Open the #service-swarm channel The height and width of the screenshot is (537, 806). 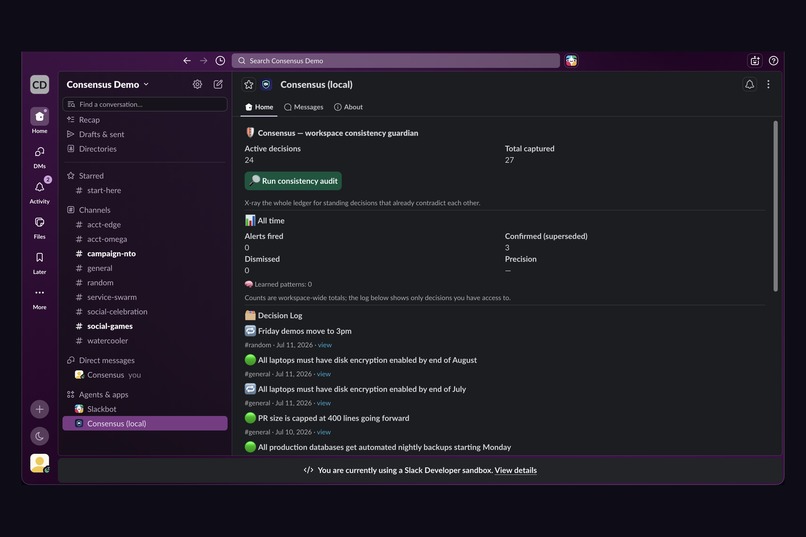click(144, 297)
